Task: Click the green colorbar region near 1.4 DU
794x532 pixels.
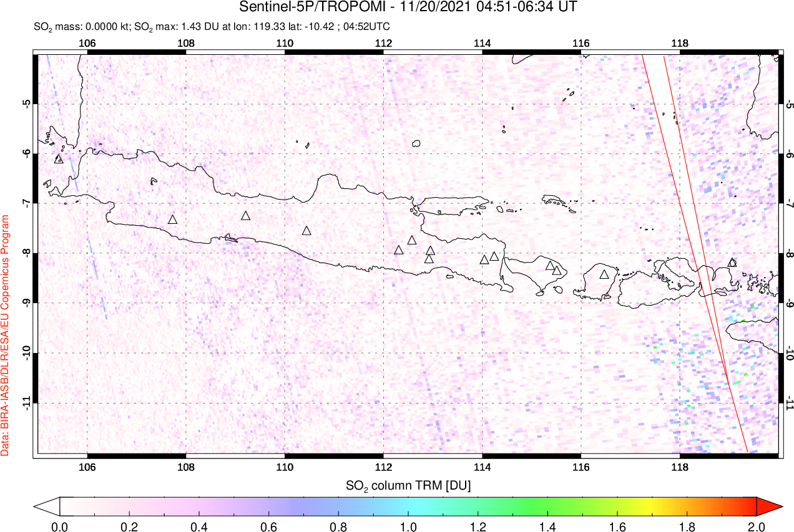Action: tap(547, 506)
